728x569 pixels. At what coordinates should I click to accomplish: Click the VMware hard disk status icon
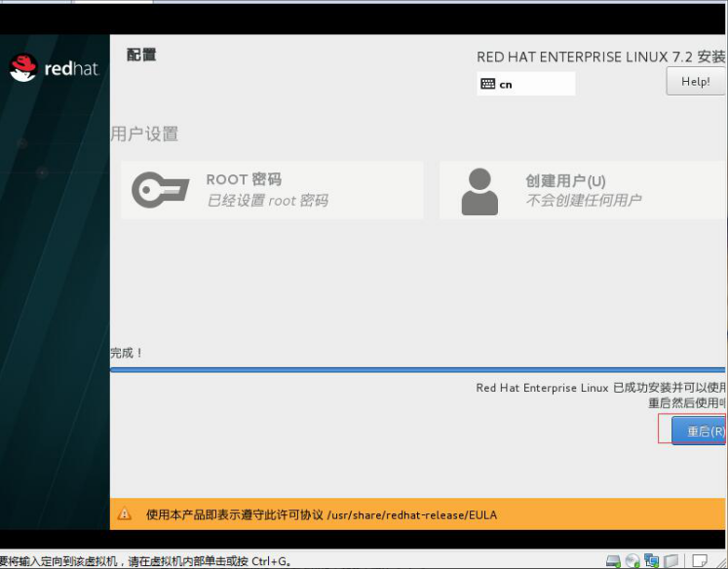pyautogui.click(x=613, y=560)
